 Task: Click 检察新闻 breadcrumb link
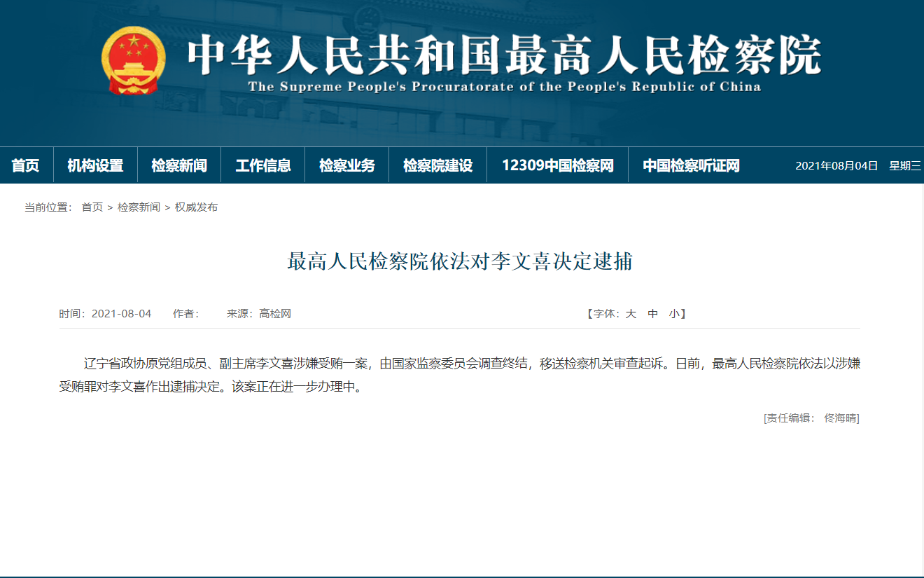click(x=139, y=207)
